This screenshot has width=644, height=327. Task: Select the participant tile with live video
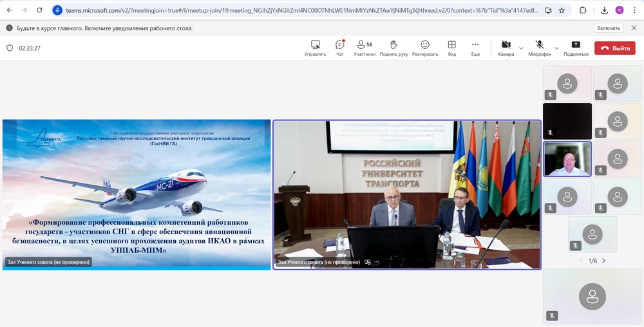click(567, 159)
